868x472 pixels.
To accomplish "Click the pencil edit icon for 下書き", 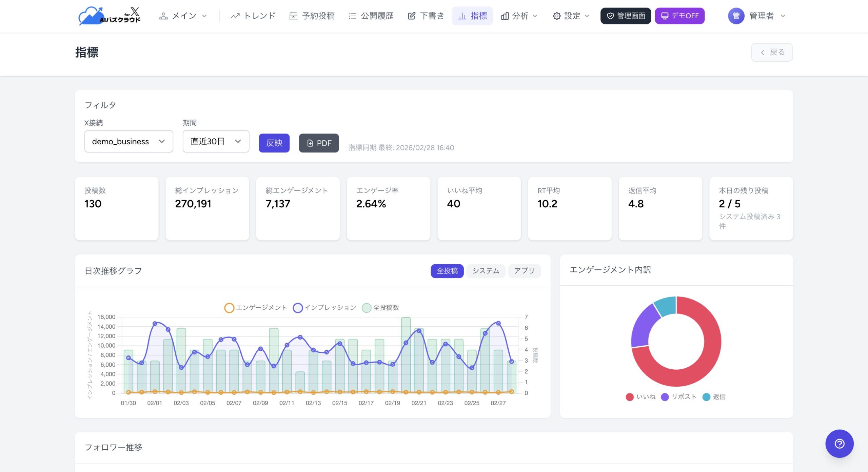I will [411, 16].
